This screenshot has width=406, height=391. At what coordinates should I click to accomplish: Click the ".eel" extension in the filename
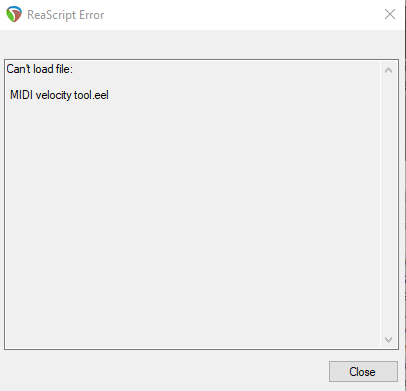(x=100, y=95)
